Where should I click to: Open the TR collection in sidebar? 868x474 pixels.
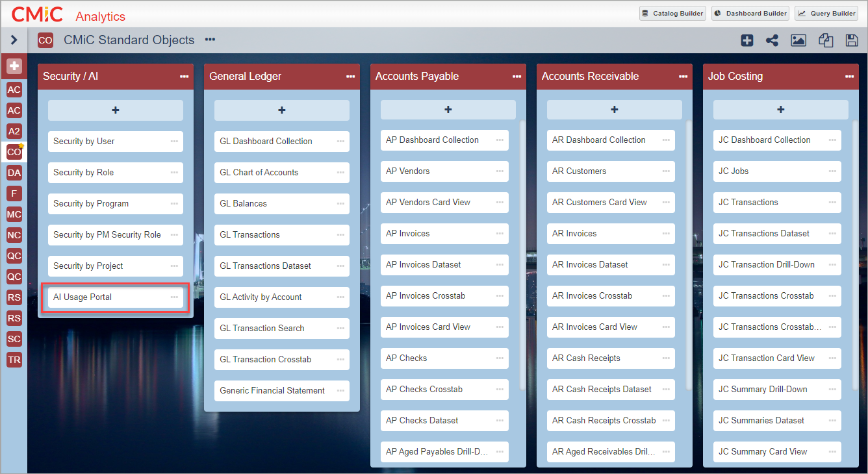(x=14, y=360)
